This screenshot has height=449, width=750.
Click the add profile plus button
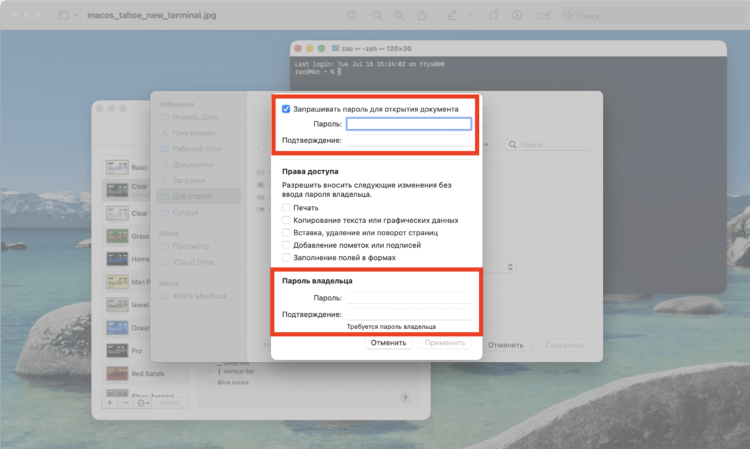click(110, 403)
